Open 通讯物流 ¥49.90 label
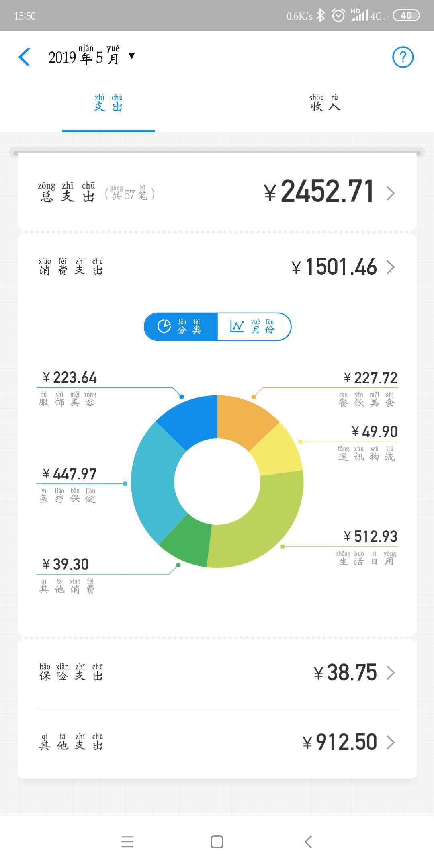The width and height of the screenshot is (434, 868). coord(368,442)
